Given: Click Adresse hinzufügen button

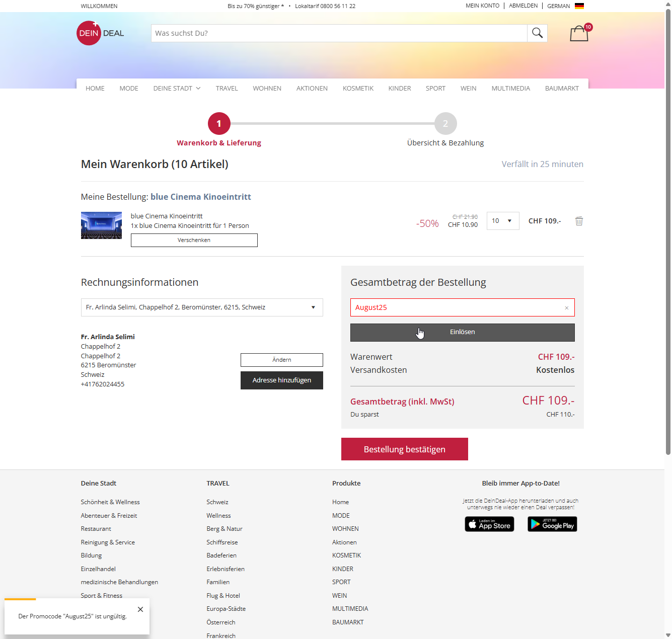Looking at the screenshot, I should [282, 380].
